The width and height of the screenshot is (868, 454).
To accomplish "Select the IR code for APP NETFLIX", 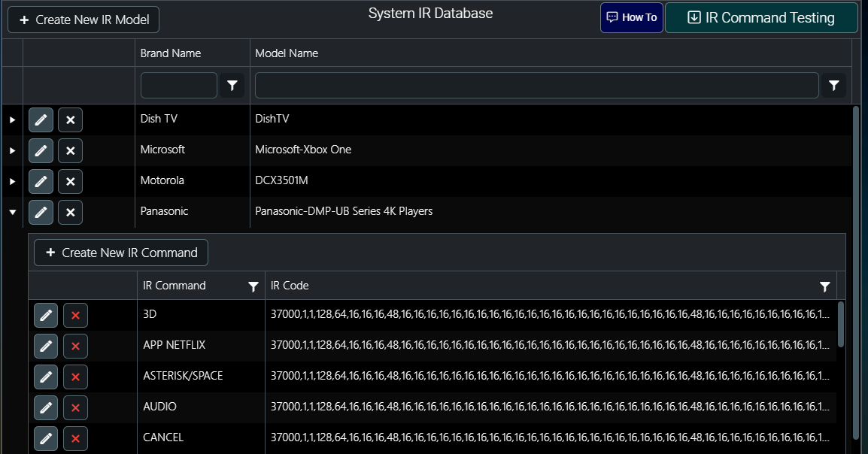I will click(551, 346).
